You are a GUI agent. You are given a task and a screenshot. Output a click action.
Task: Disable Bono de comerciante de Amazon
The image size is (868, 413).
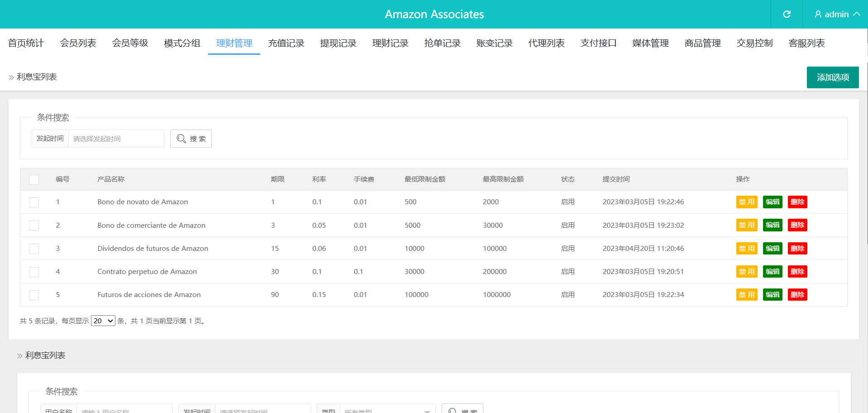747,225
